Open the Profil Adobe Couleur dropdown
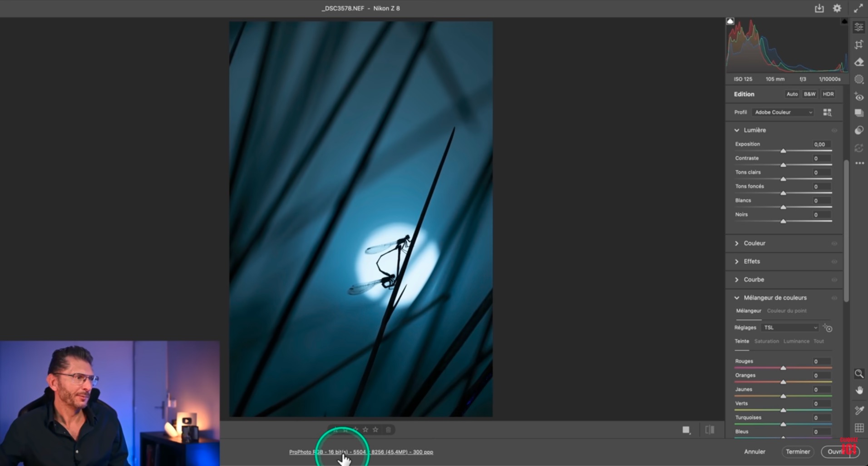 coord(783,112)
